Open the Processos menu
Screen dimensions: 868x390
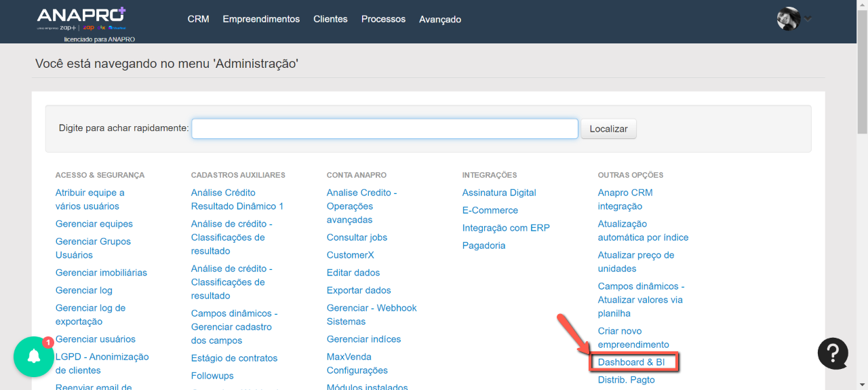[x=383, y=19]
